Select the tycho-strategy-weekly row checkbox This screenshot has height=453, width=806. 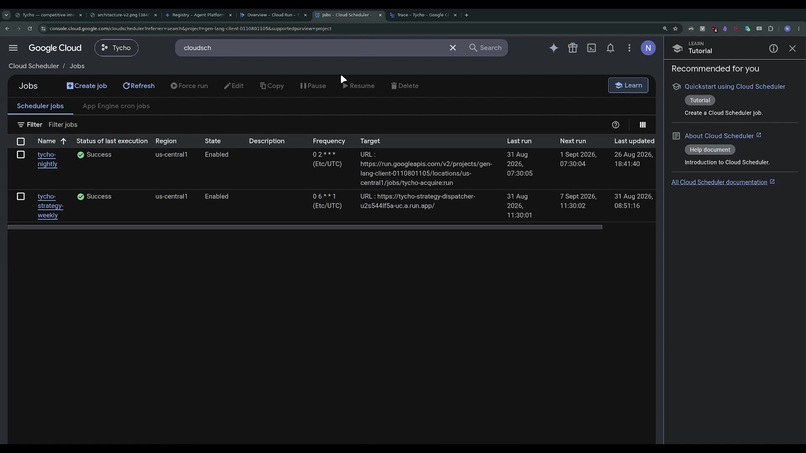21,196
